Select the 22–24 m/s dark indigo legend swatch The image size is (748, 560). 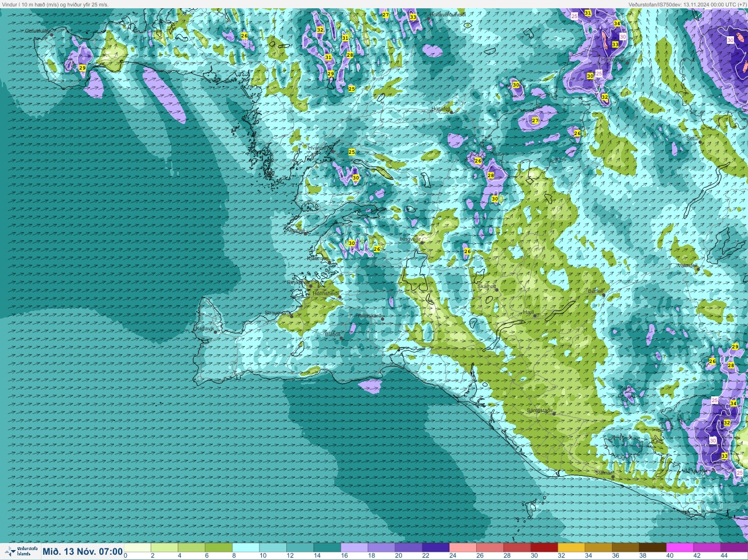[x=435, y=548]
